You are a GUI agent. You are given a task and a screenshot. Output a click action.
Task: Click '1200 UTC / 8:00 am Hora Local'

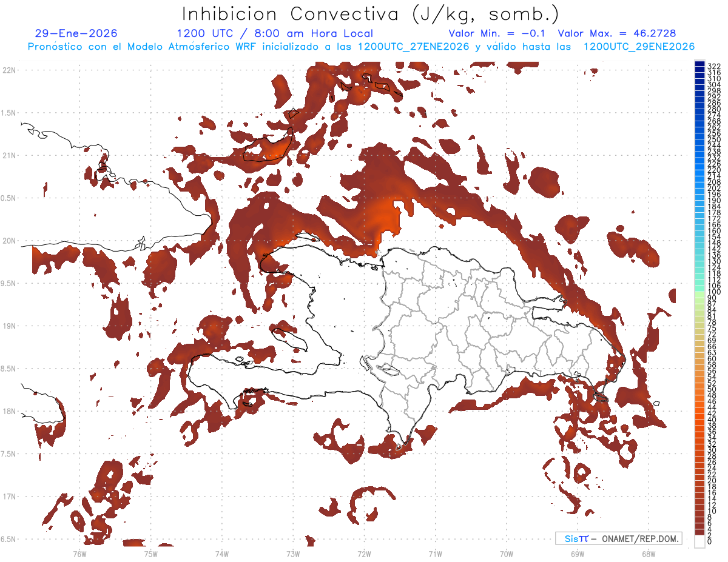[x=275, y=33]
